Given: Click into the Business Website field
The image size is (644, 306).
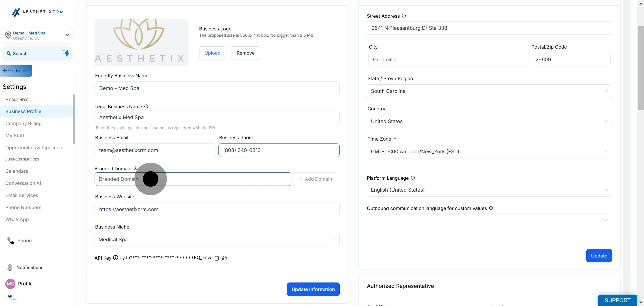Looking at the screenshot, I should [x=217, y=209].
